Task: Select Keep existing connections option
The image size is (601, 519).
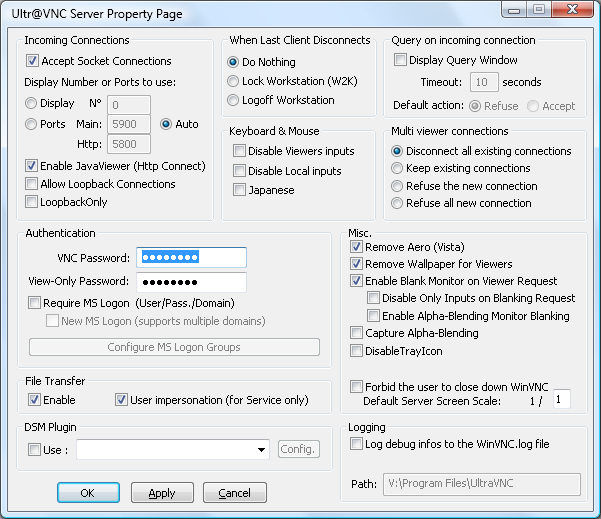Action: (397, 168)
